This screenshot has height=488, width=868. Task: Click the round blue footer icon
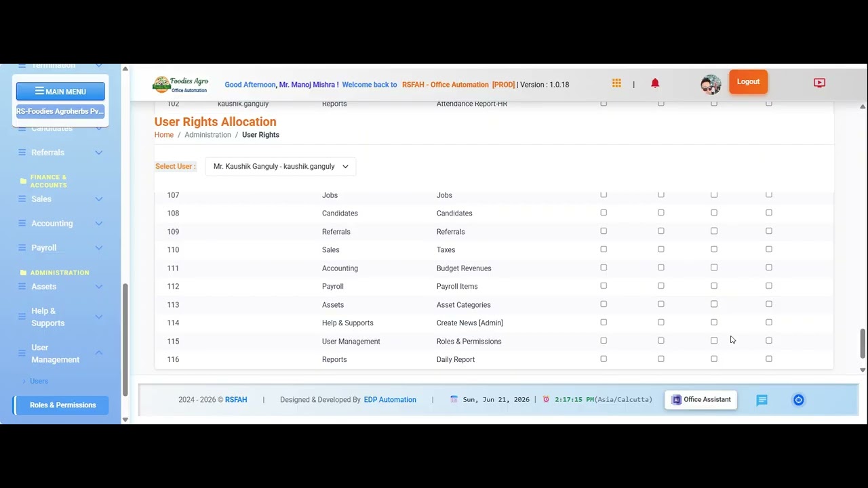[x=798, y=400]
